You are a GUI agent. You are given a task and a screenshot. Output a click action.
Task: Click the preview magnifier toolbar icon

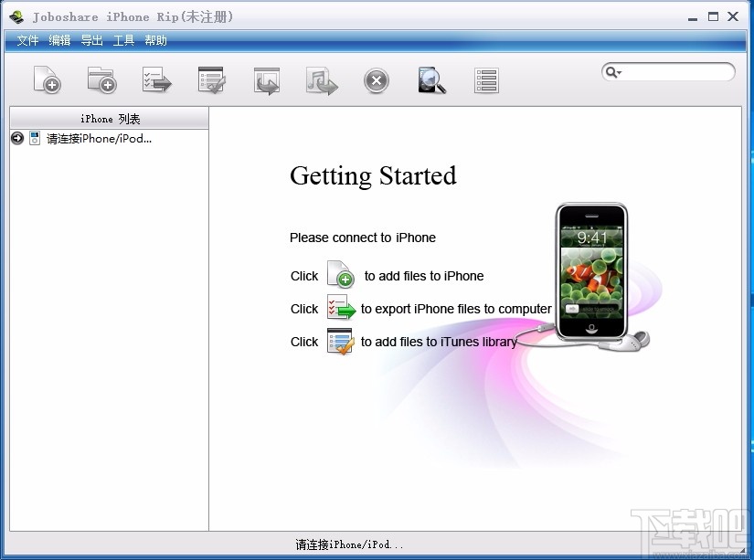pyautogui.click(x=430, y=80)
